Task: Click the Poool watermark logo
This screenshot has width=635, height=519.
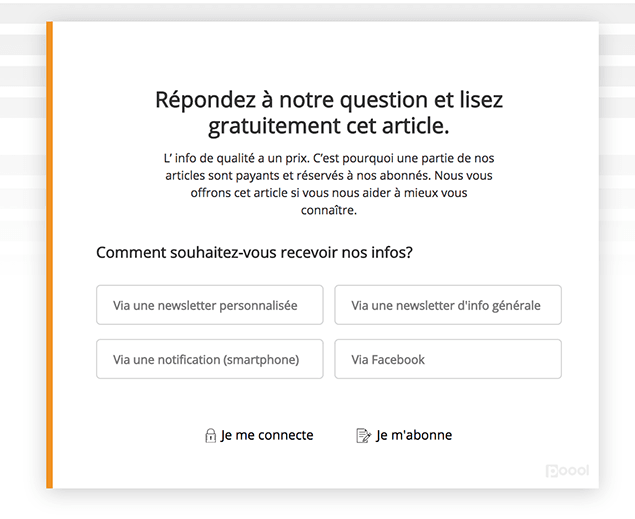Action: coord(567,470)
